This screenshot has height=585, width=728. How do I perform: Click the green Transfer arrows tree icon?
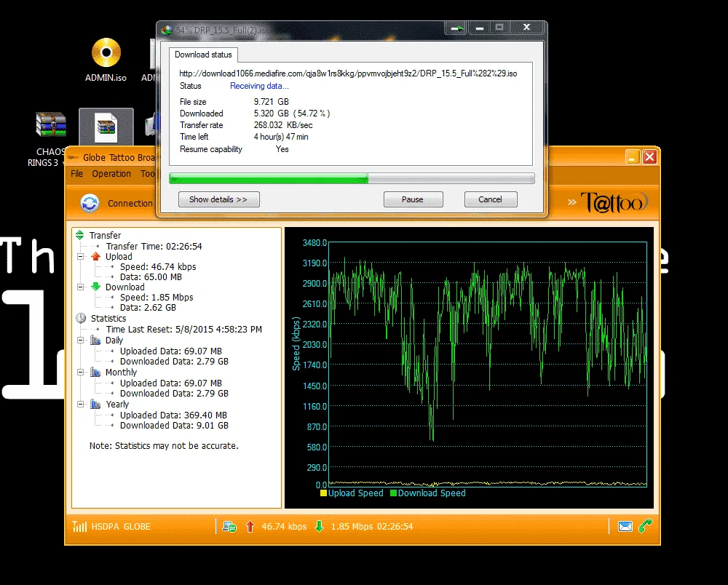[80, 235]
